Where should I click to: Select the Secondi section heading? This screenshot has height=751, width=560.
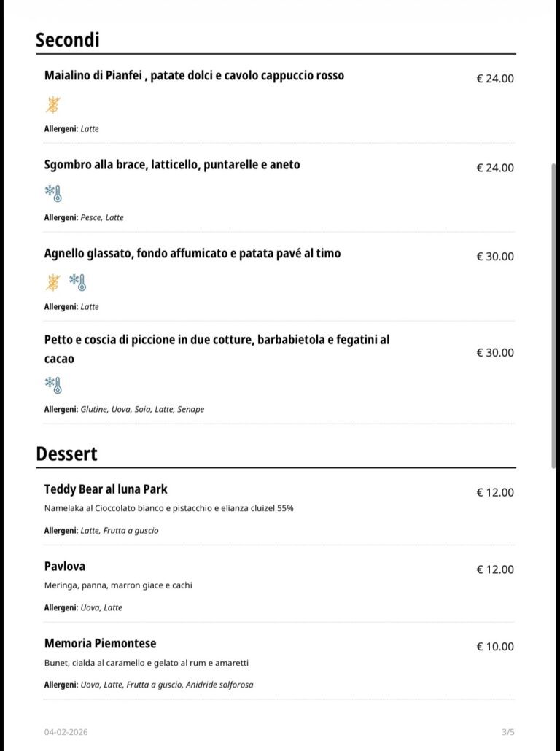coord(68,39)
